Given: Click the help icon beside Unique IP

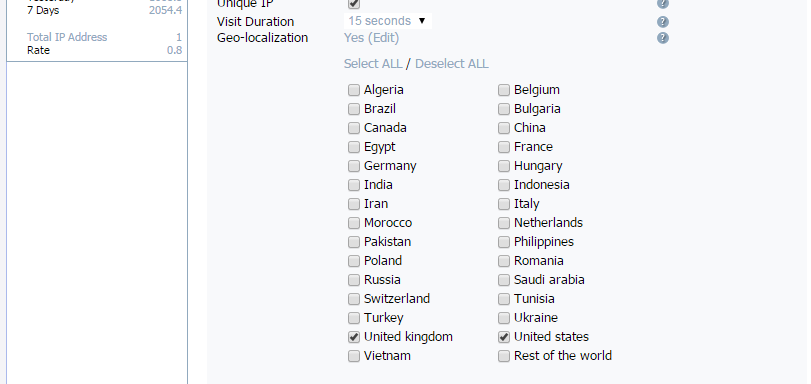Looking at the screenshot, I should pyautogui.click(x=663, y=4).
